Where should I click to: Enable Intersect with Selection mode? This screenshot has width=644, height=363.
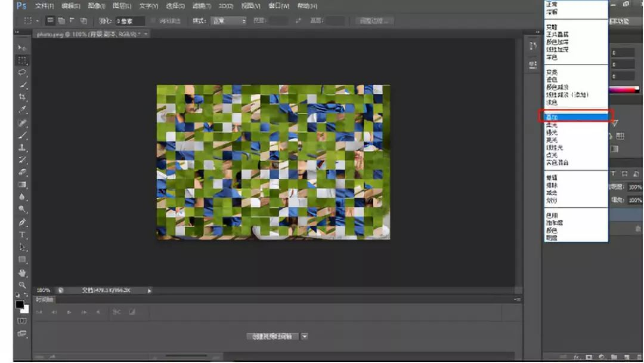coord(83,20)
